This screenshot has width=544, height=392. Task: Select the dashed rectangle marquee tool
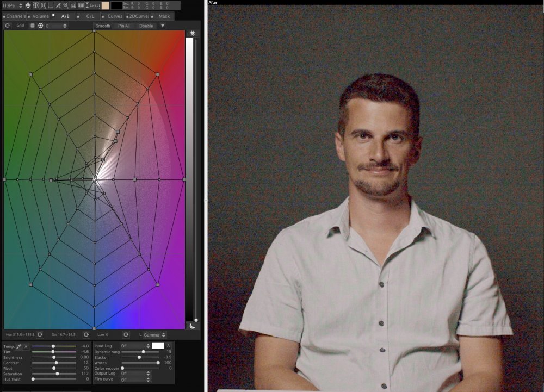[51, 5]
